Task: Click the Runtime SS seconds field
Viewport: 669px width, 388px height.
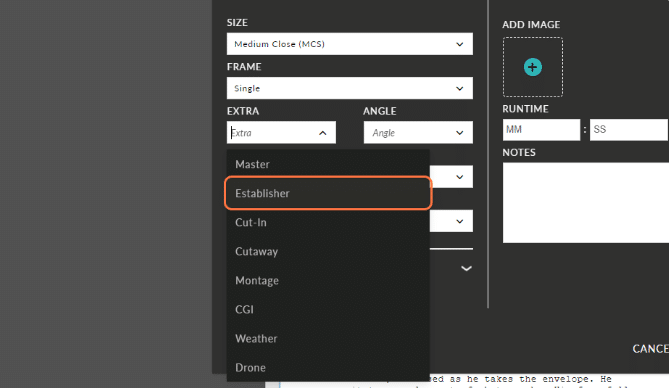Action: [x=629, y=130]
